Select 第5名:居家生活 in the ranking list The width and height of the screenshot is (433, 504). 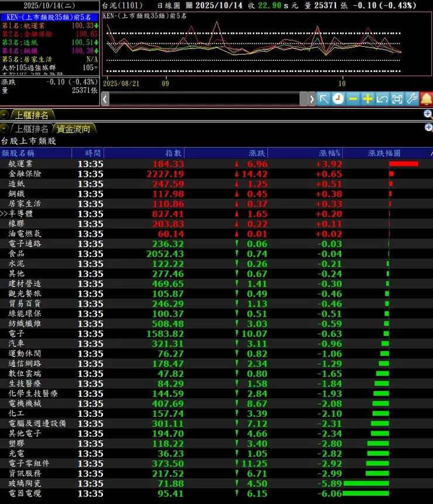50,59
